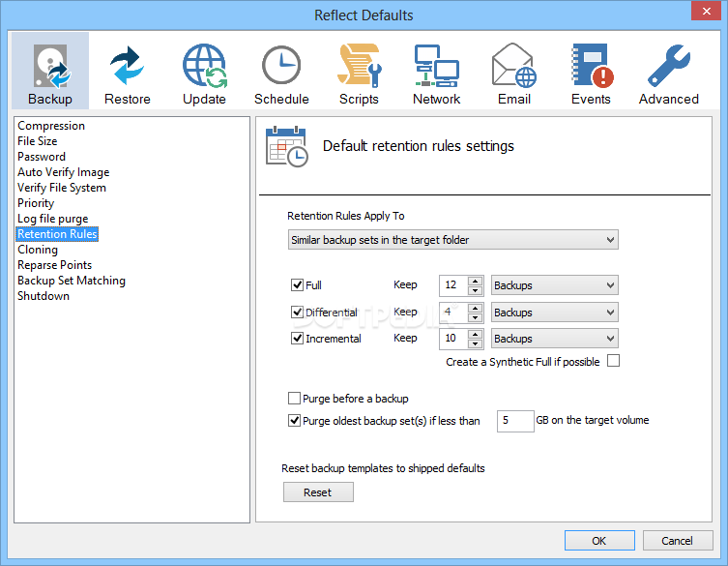The image size is (728, 566).
Task: Select Compression in the settings list
Action: pyautogui.click(x=51, y=126)
